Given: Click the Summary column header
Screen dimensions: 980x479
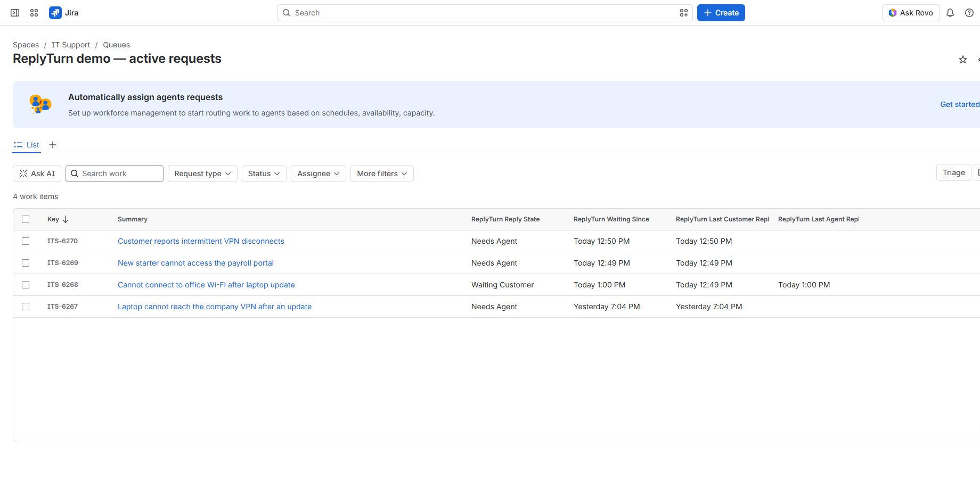Looking at the screenshot, I should click(x=133, y=219).
